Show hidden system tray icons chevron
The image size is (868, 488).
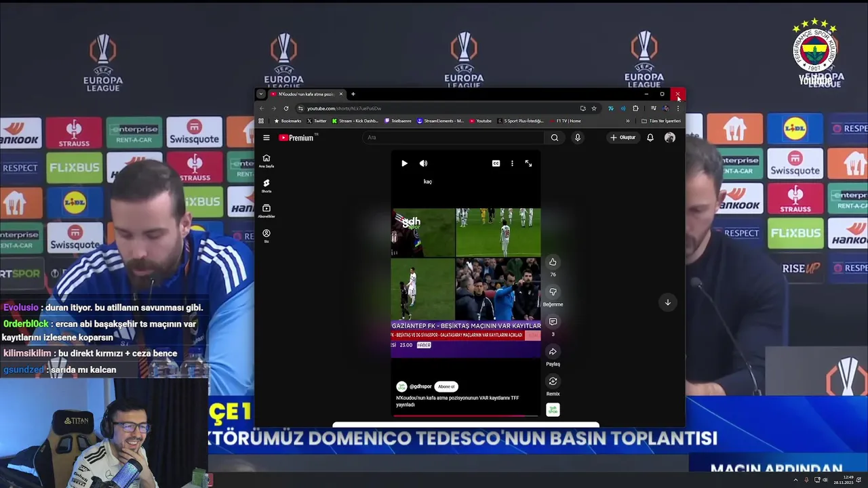[795, 480]
